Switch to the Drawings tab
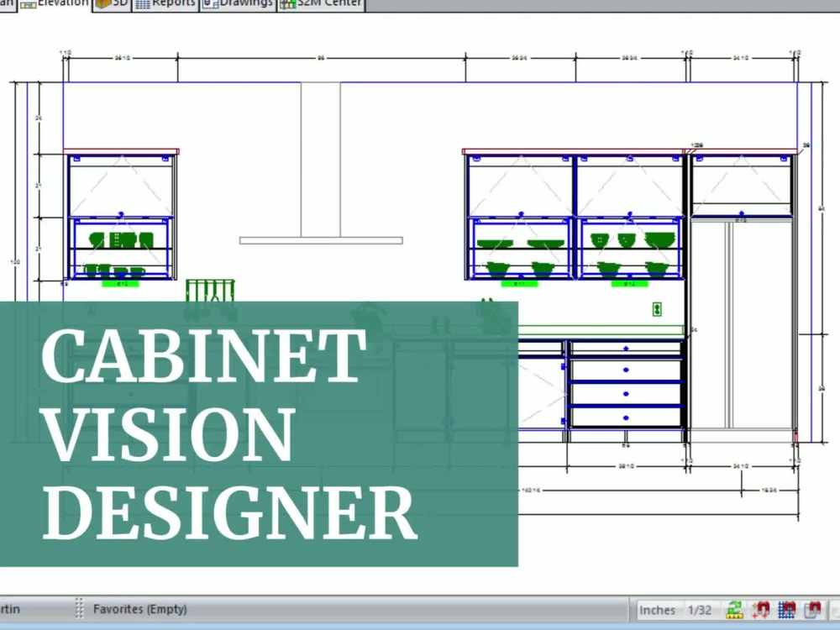This screenshot has height=630, width=840. 238,3
